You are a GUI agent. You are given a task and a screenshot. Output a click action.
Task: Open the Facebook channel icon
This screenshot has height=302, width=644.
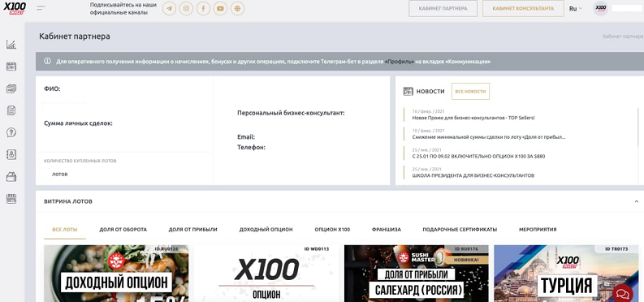pyautogui.click(x=203, y=9)
